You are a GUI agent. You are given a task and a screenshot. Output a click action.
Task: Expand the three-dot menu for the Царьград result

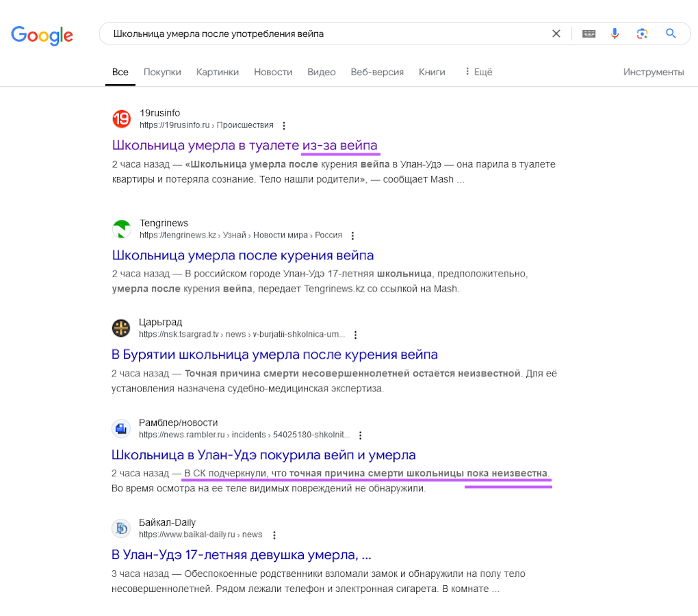point(355,335)
